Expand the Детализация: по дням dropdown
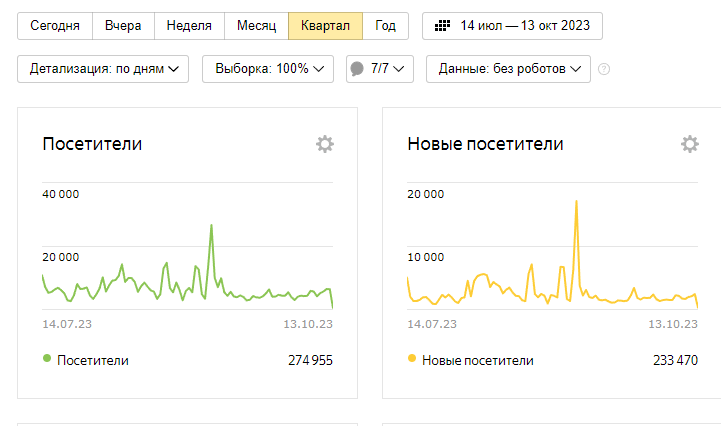 click(x=103, y=69)
